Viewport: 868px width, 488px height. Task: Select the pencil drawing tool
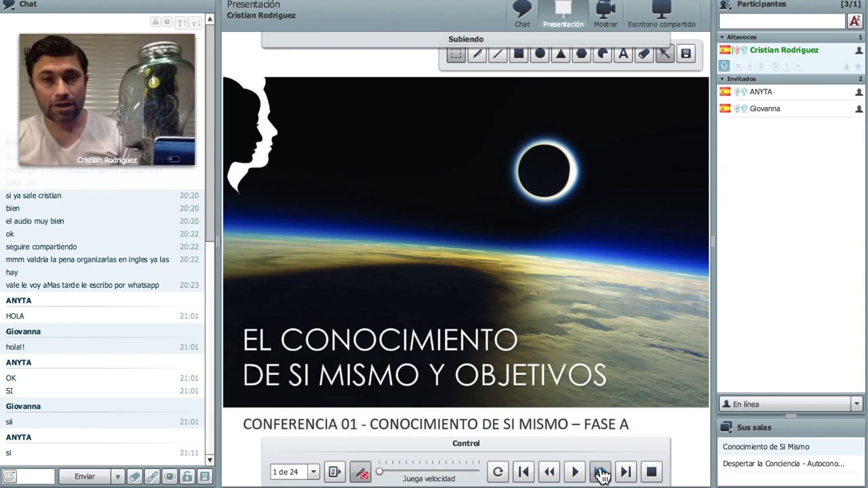[x=477, y=54]
